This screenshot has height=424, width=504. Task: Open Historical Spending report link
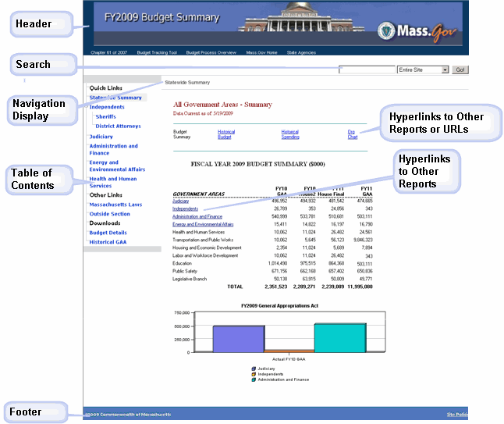coord(290,134)
